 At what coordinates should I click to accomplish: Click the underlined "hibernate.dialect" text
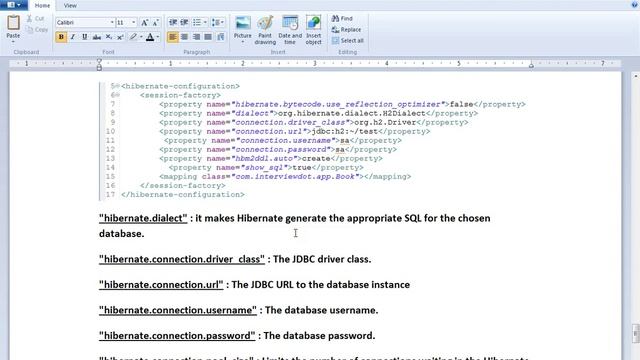(x=143, y=218)
